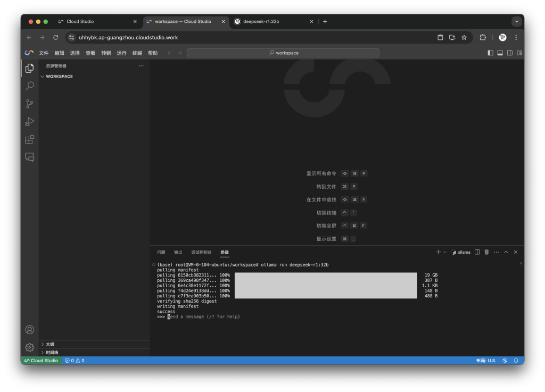Switch to the deepseek-r1:32b browser tab
The width and height of the screenshot is (545, 392).
point(273,21)
